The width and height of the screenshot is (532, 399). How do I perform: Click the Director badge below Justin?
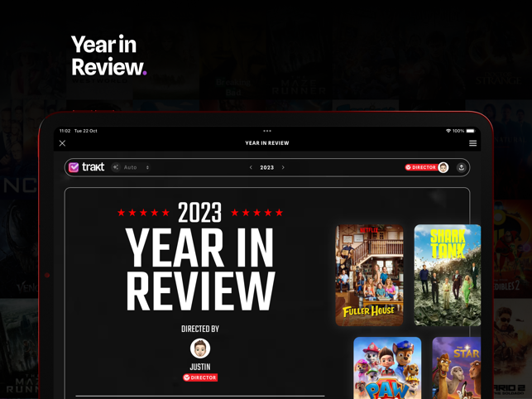200,377
